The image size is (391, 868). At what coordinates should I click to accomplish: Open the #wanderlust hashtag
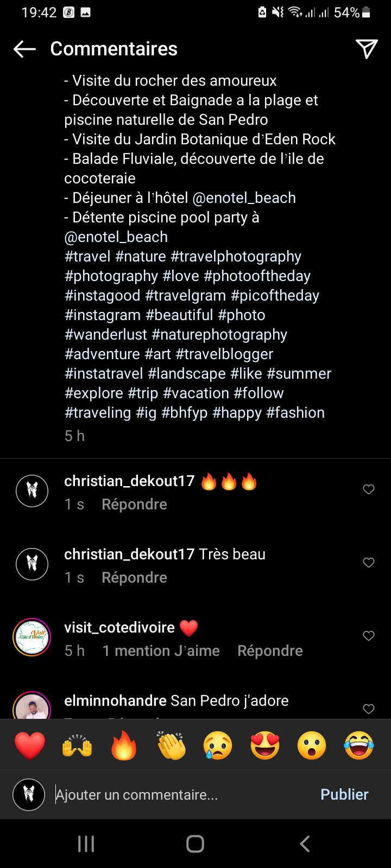click(106, 335)
